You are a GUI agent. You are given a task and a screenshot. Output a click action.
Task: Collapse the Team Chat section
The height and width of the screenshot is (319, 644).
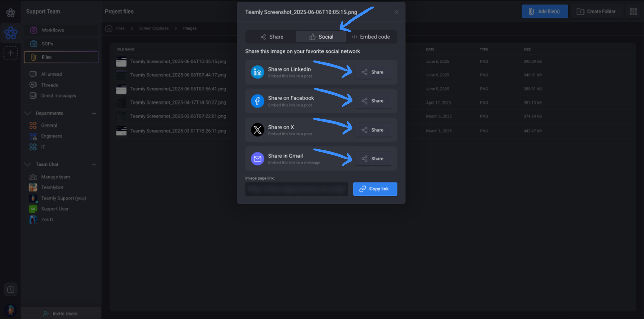pos(28,164)
